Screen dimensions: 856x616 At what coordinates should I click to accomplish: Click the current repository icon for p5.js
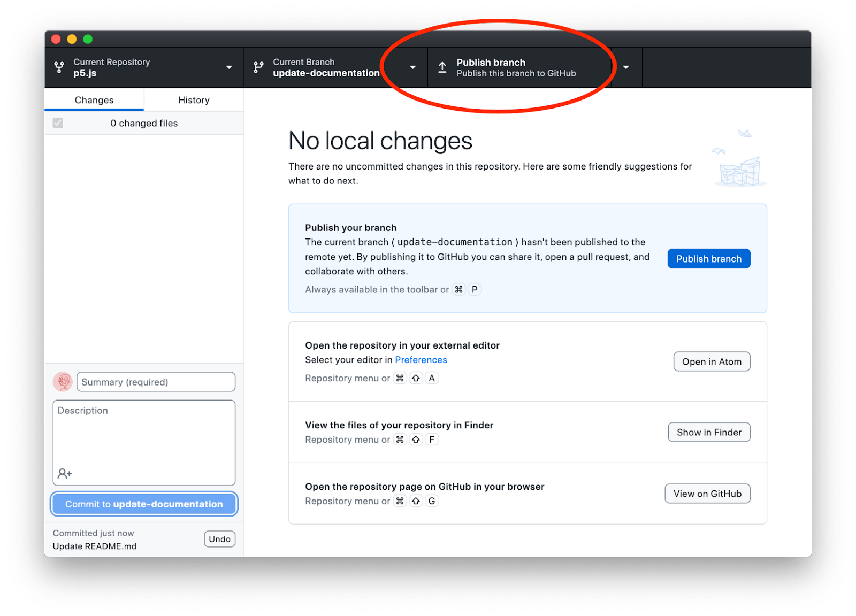(x=59, y=67)
